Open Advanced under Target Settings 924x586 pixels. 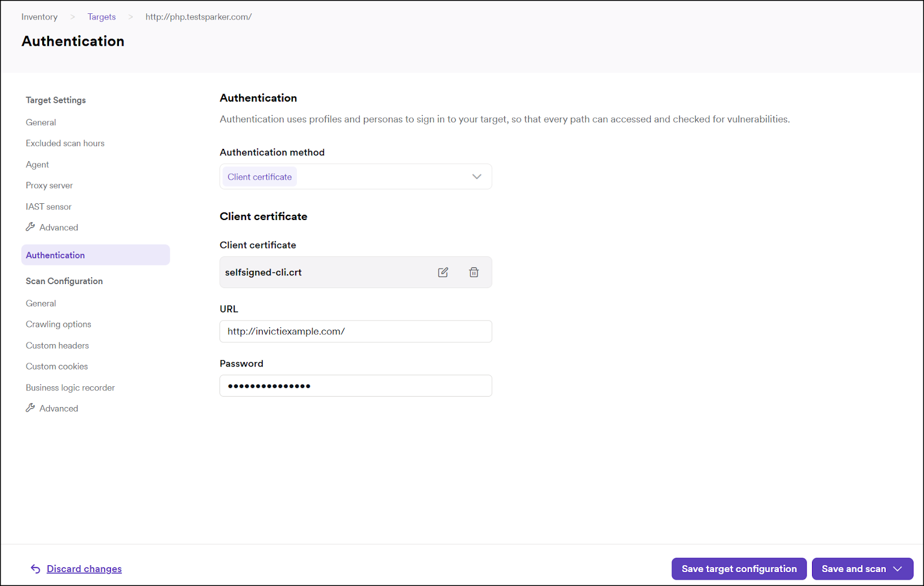pyautogui.click(x=58, y=227)
